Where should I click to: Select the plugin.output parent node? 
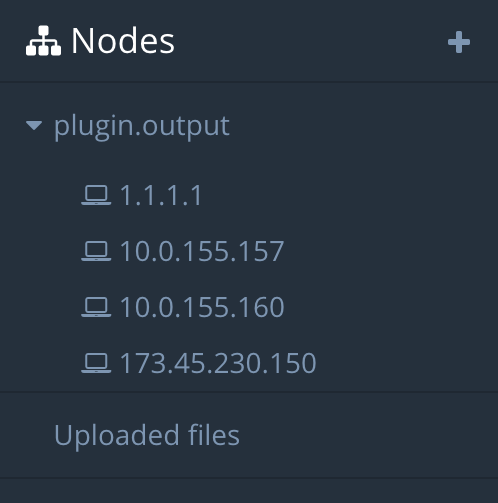pyautogui.click(x=142, y=126)
